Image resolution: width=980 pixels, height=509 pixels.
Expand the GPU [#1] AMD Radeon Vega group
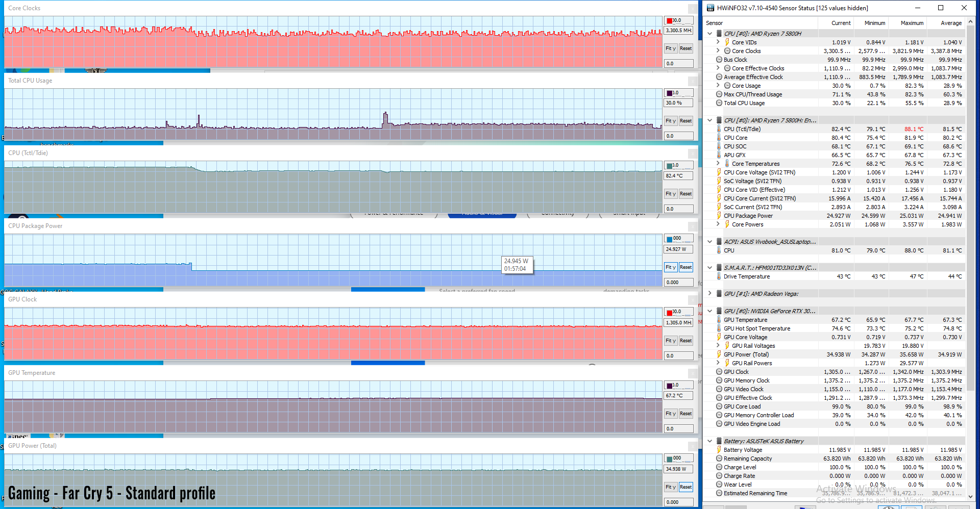[709, 294]
